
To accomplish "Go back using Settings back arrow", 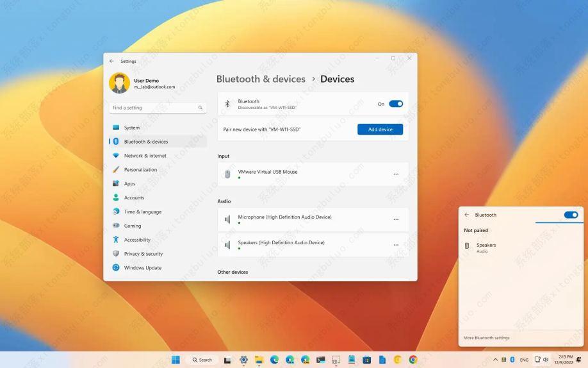I will (x=111, y=61).
